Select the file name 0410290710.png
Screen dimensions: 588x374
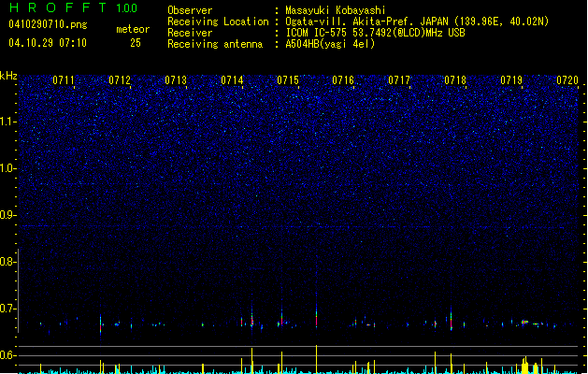[x=48, y=24]
